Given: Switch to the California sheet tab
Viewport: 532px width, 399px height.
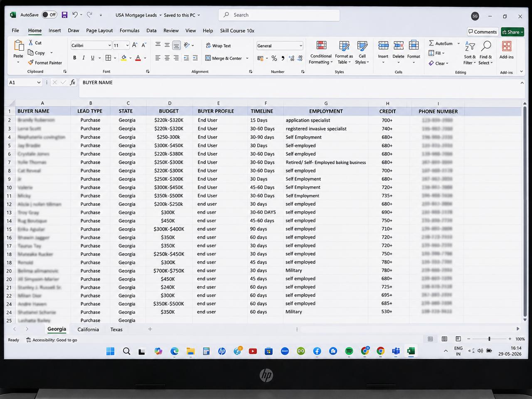Looking at the screenshot, I should click(x=88, y=329).
